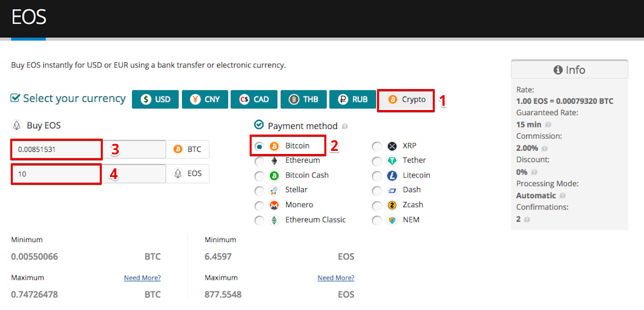Click the EOS amount input field
644x310 pixels.
[88, 174]
